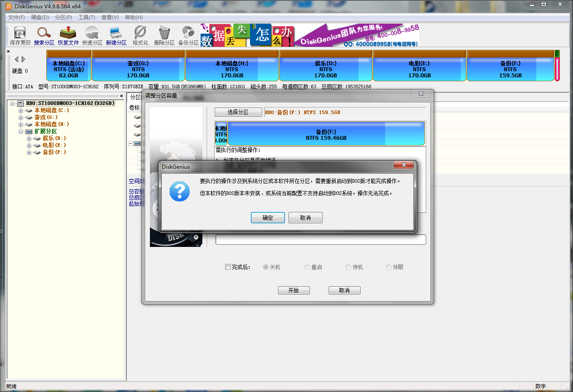Click the Search Partition (搜索分区) toolbar icon
573x392 pixels.
tap(44, 36)
